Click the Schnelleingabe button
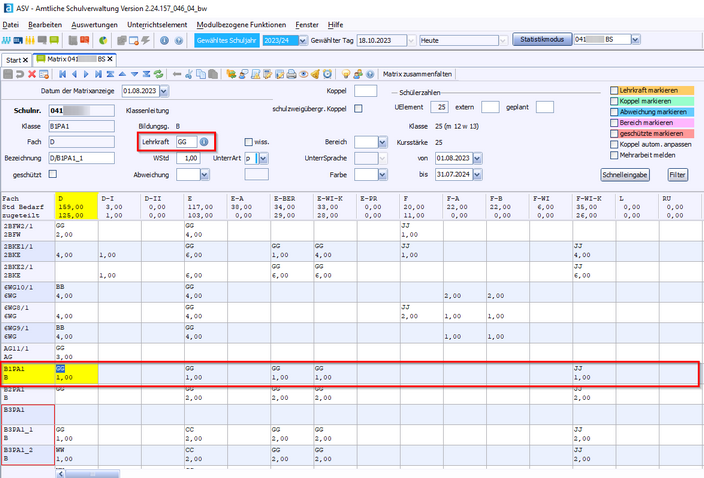The image size is (704, 478). pyautogui.click(x=625, y=175)
